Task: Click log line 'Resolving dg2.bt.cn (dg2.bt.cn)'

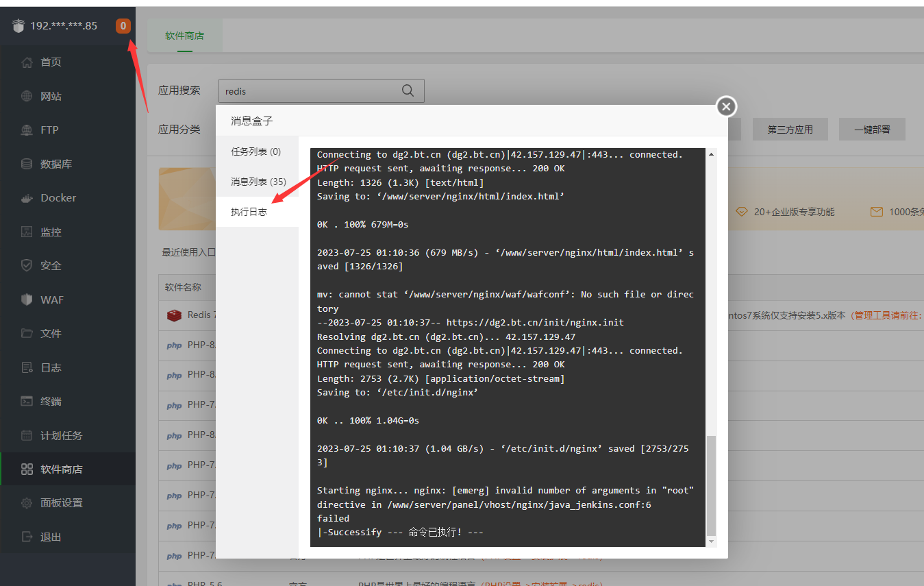Action: tap(446, 337)
